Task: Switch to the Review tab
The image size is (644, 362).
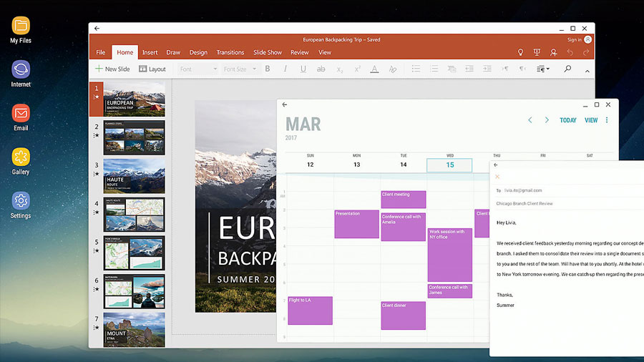Action: 299,52
